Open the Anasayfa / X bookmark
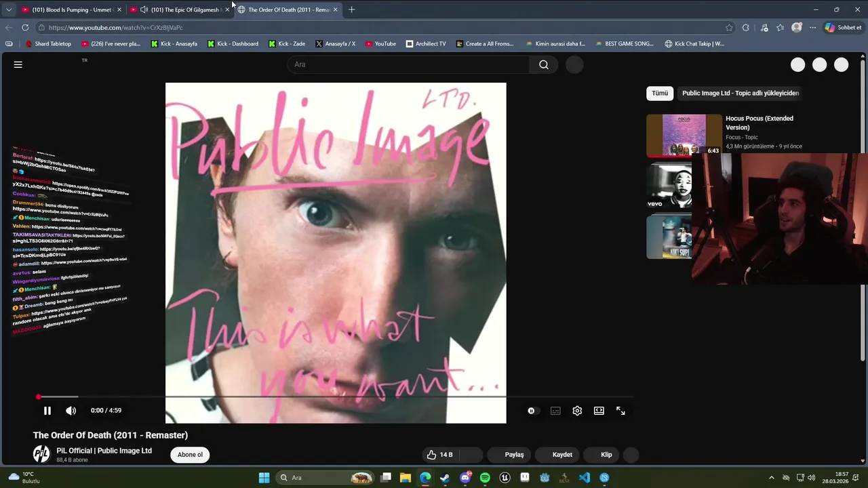 click(x=336, y=44)
